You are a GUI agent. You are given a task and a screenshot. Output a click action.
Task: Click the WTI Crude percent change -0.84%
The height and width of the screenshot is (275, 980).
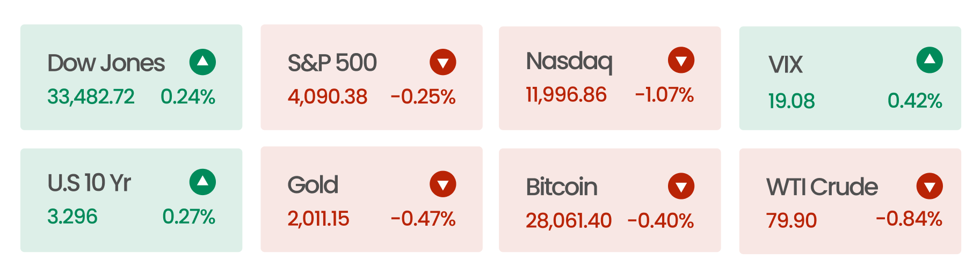tap(909, 219)
